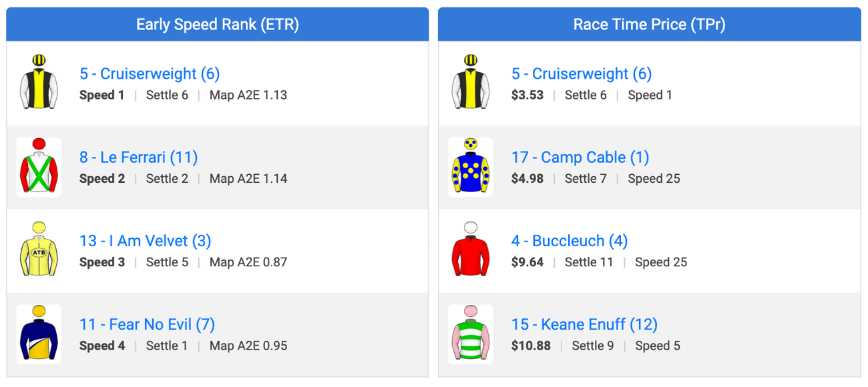The height and width of the screenshot is (387, 868).
Task: Open the 17 - Camp Cable (1) link
Action: click(580, 157)
